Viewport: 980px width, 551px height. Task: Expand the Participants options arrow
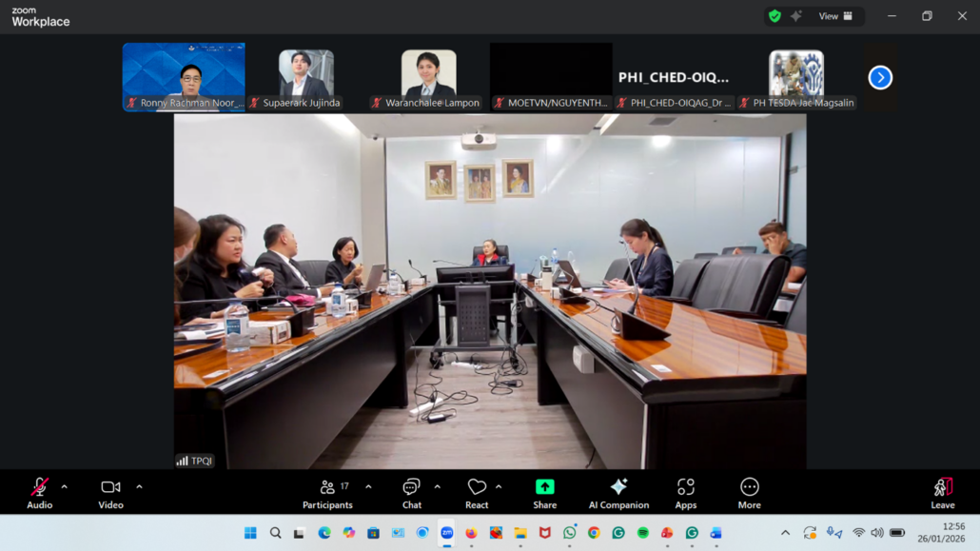(x=368, y=487)
